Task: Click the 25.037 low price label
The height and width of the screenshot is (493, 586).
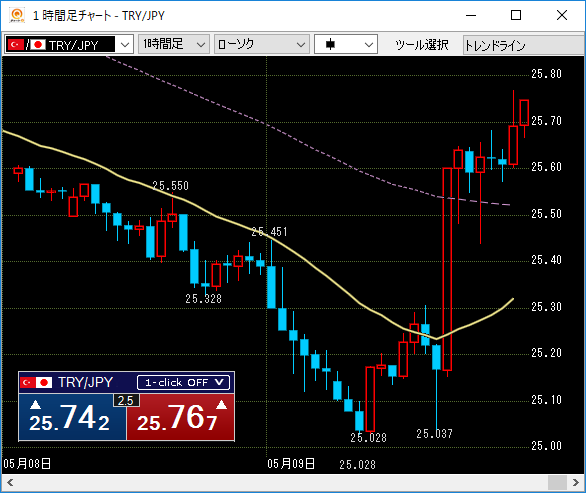Action: (434, 434)
